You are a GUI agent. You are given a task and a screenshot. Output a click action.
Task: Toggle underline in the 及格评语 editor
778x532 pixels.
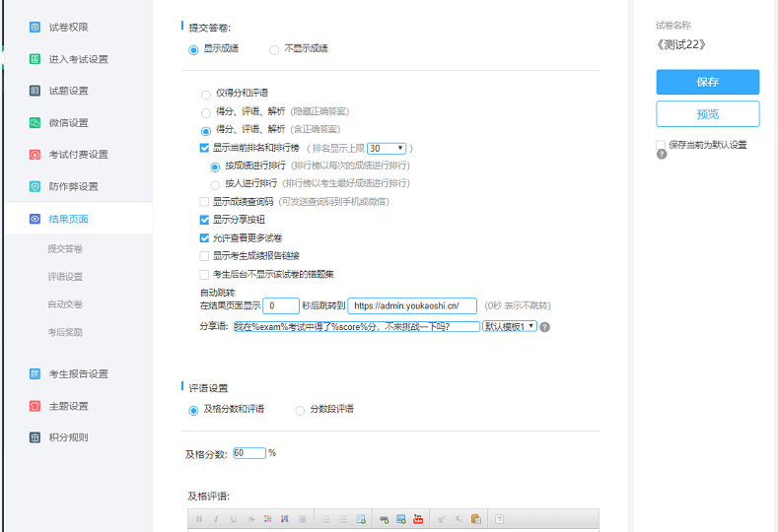point(233,519)
